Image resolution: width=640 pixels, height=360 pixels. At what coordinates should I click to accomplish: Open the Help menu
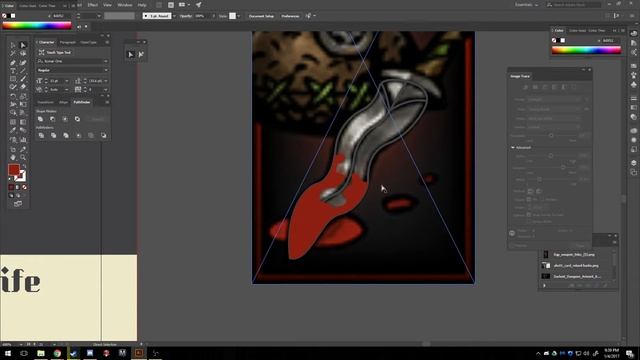pos(142,5)
